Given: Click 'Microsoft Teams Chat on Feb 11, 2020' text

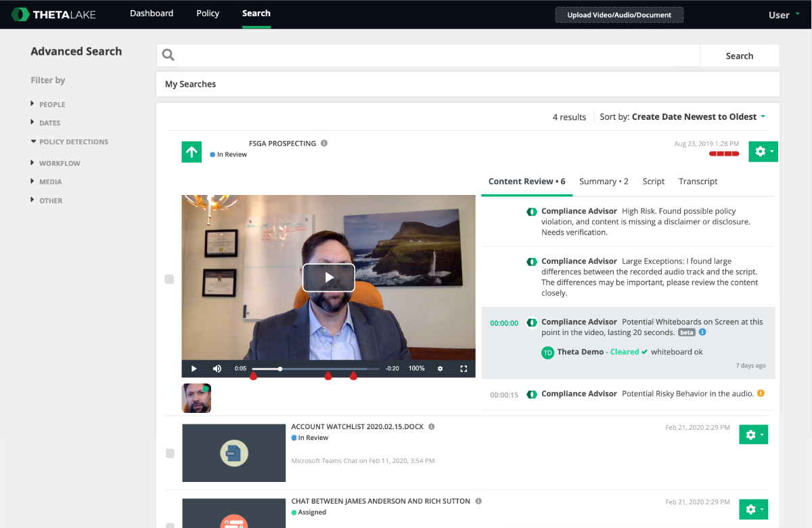Looking at the screenshot, I should click(363, 461).
